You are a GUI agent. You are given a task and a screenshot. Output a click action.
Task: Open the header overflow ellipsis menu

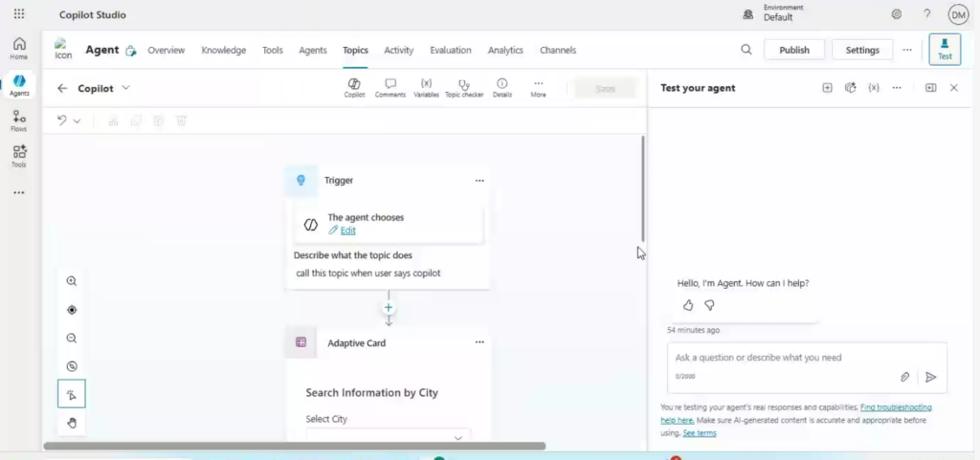click(x=907, y=50)
